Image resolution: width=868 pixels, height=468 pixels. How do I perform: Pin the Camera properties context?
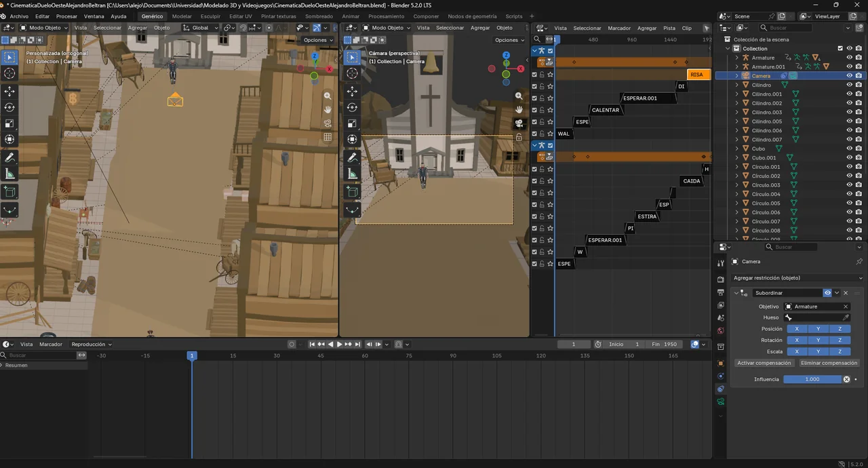pyautogui.click(x=859, y=261)
